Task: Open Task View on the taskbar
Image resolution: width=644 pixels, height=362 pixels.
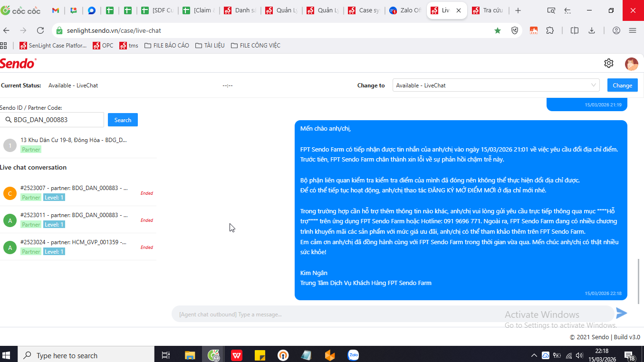Action: (166, 355)
